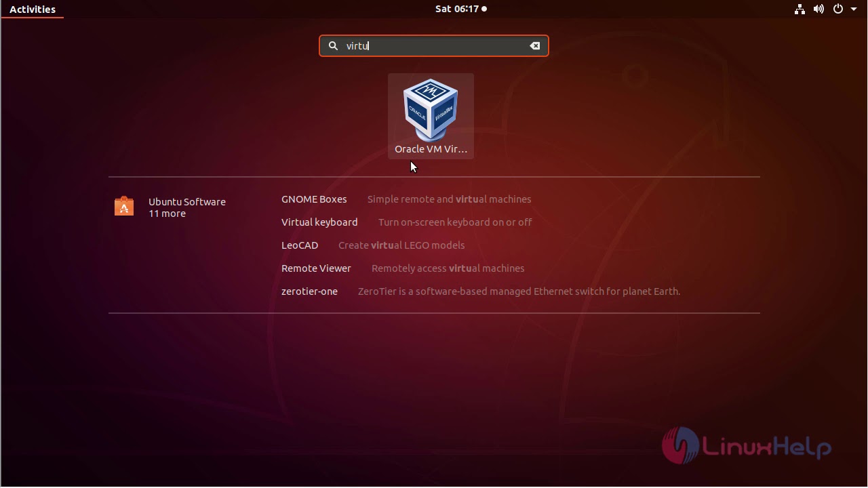The image size is (868, 488).
Task: Clear search text with backspace icon
Action: 535,46
